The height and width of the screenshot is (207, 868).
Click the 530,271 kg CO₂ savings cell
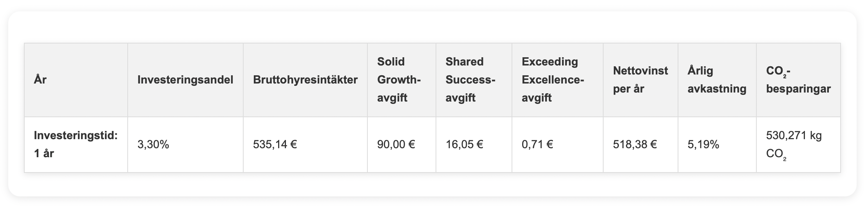pyautogui.click(x=794, y=145)
